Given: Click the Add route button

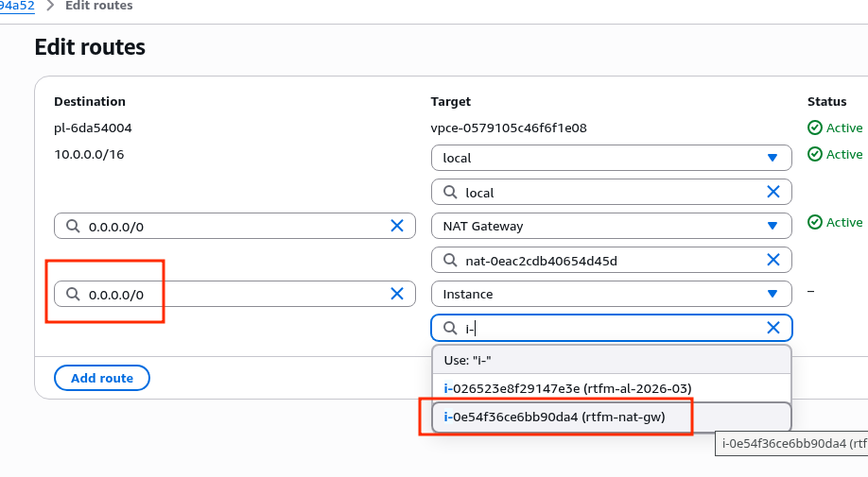Looking at the screenshot, I should (102, 378).
